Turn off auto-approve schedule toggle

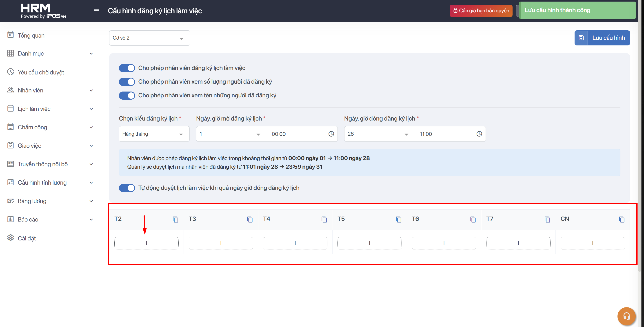pyautogui.click(x=127, y=188)
